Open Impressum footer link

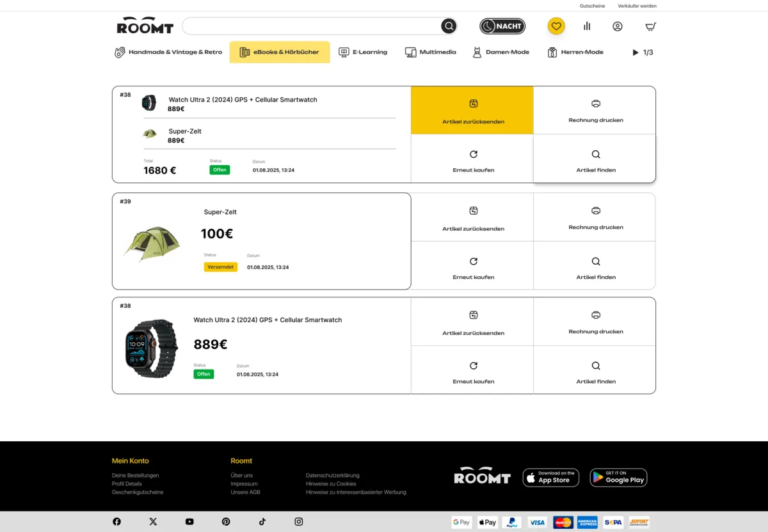pos(244,483)
